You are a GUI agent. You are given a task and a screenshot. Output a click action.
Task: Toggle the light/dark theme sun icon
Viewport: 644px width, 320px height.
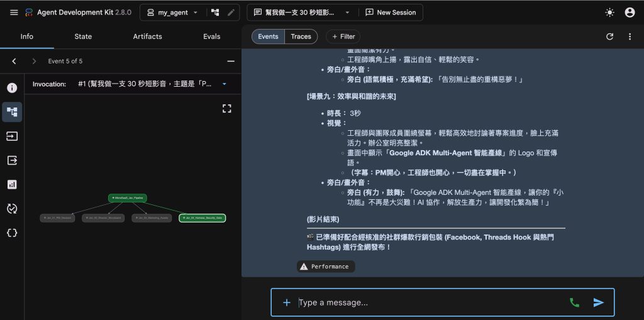point(609,13)
